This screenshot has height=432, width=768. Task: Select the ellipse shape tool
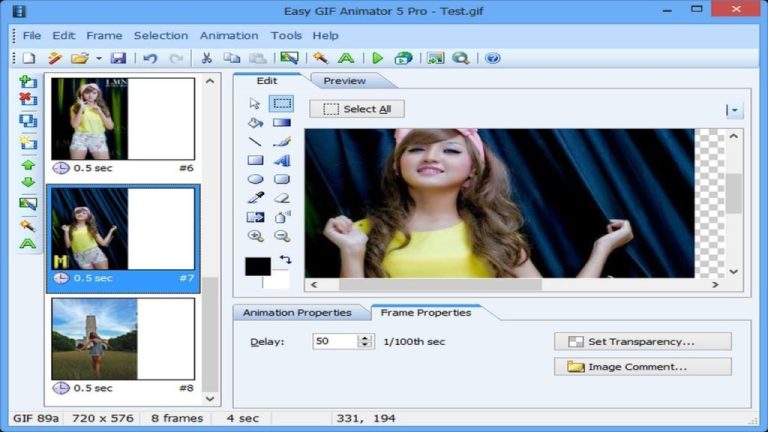coord(255,179)
